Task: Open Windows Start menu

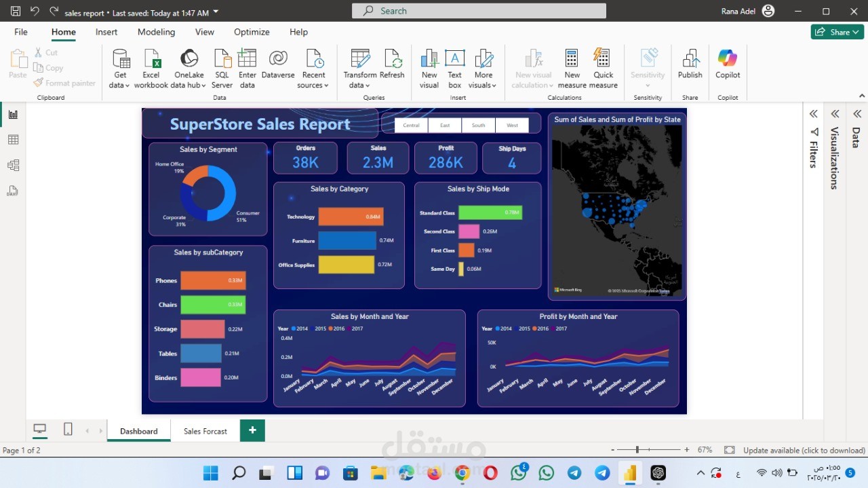Action: pyautogui.click(x=210, y=472)
